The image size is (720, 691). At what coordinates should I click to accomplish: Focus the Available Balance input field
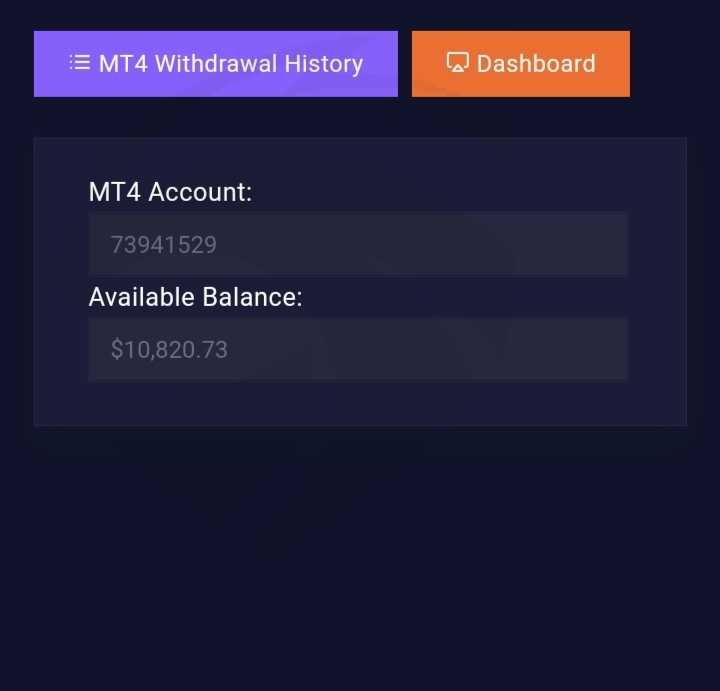[358, 349]
